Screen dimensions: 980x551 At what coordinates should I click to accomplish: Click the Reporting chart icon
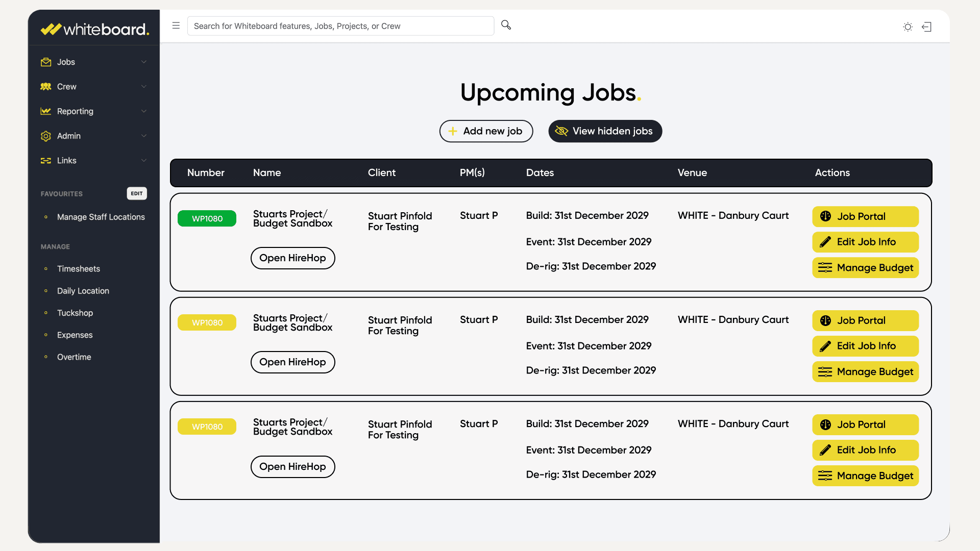(46, 111)
